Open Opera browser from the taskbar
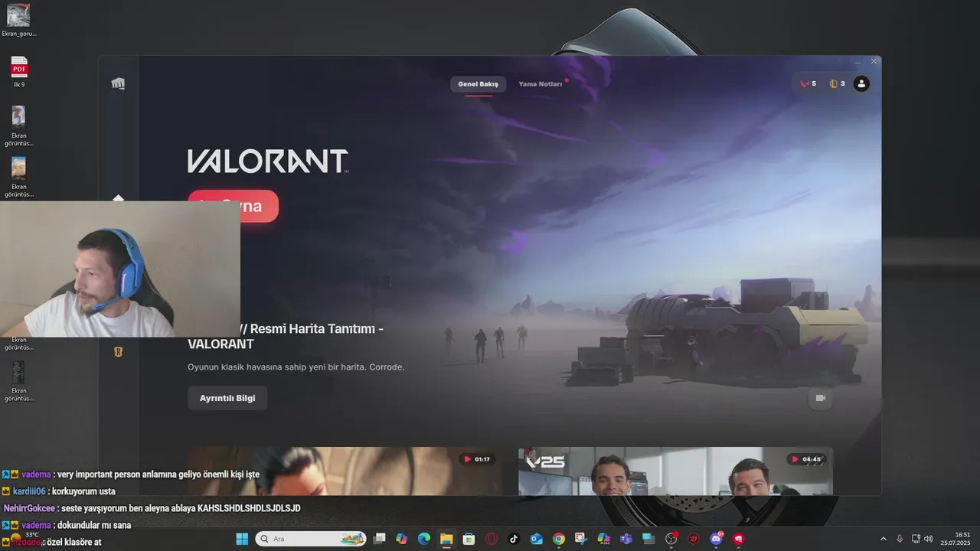 coord(491,539)
